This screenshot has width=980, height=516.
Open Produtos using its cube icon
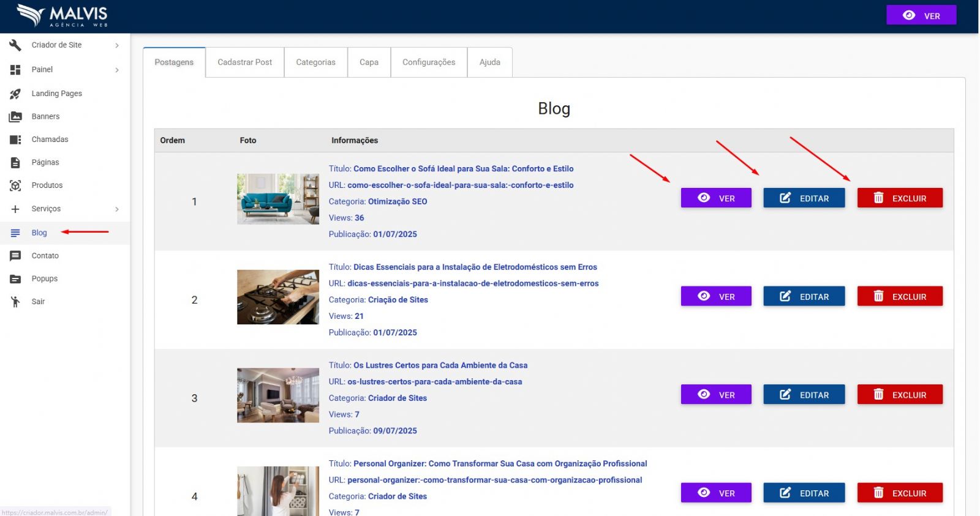(x=15, y=185)
